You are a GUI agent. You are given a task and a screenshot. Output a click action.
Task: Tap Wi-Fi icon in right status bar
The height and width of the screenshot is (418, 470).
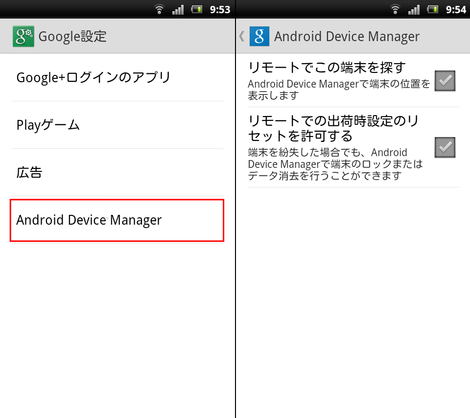tap(395, 9)
